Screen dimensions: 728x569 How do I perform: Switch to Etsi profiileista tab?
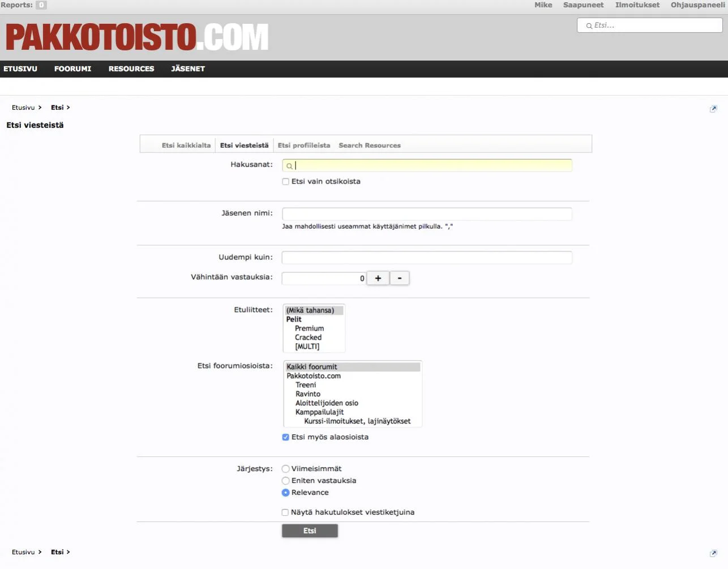tap(303, 146)
